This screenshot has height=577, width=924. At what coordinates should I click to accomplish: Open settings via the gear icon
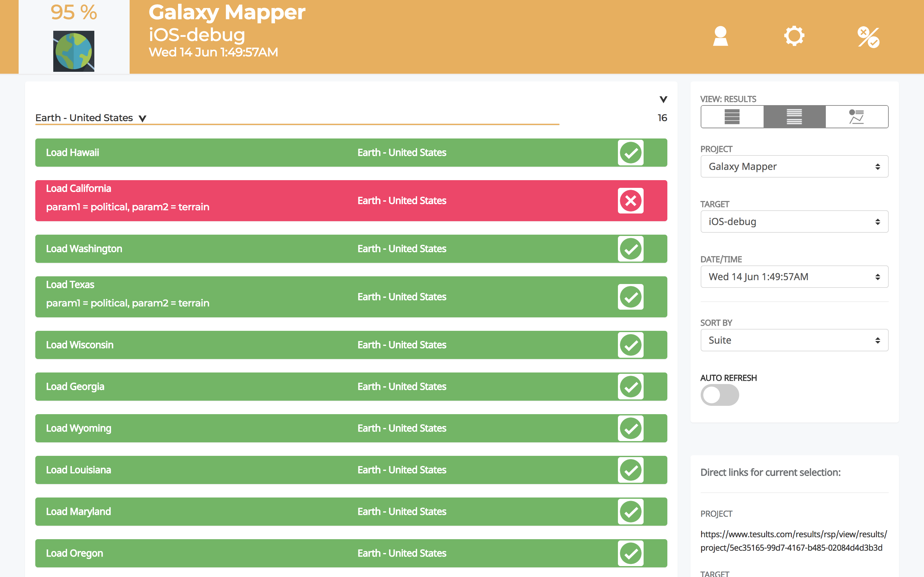pos(794,36)
